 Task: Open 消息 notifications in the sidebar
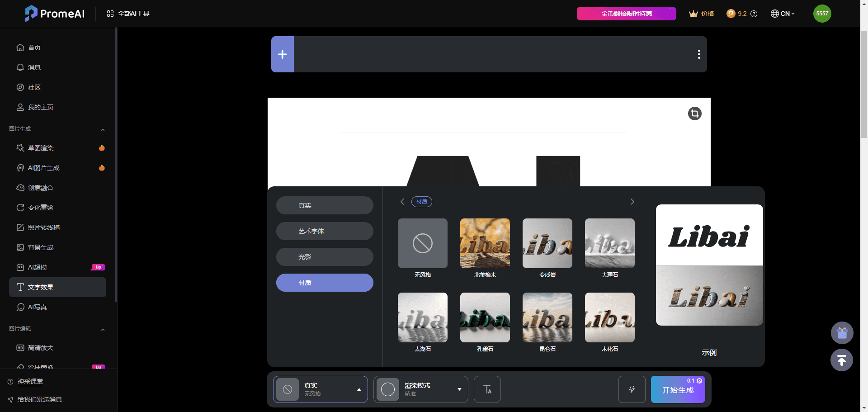click(x=57, y=67)
